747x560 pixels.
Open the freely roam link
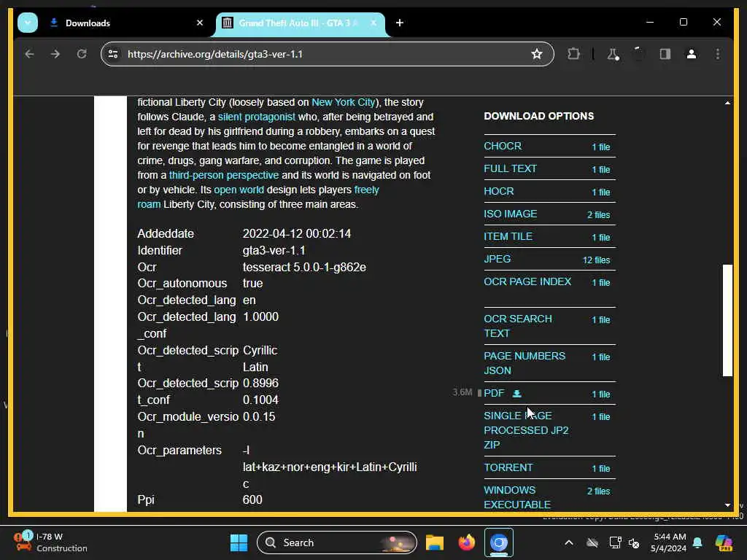366,190
